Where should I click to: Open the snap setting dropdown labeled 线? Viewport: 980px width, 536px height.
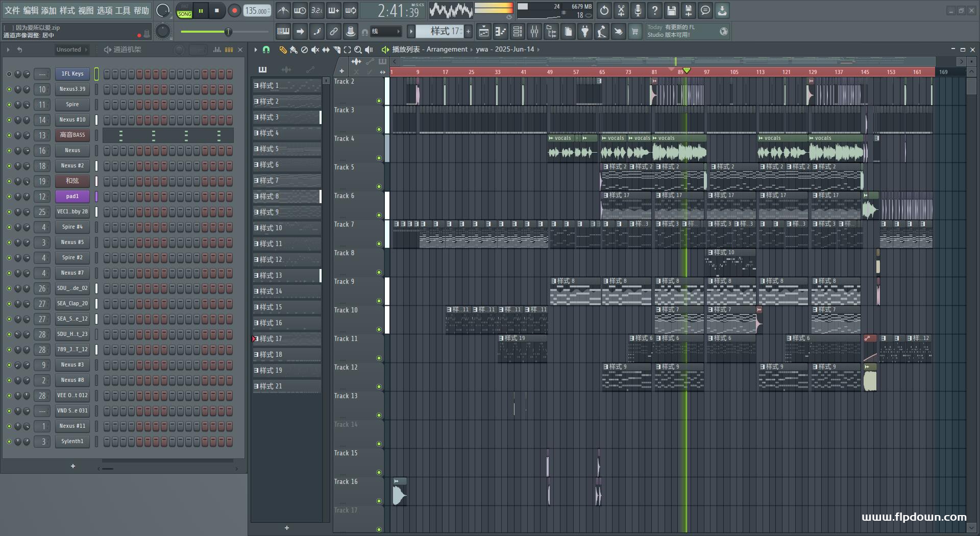pos(385,32)
